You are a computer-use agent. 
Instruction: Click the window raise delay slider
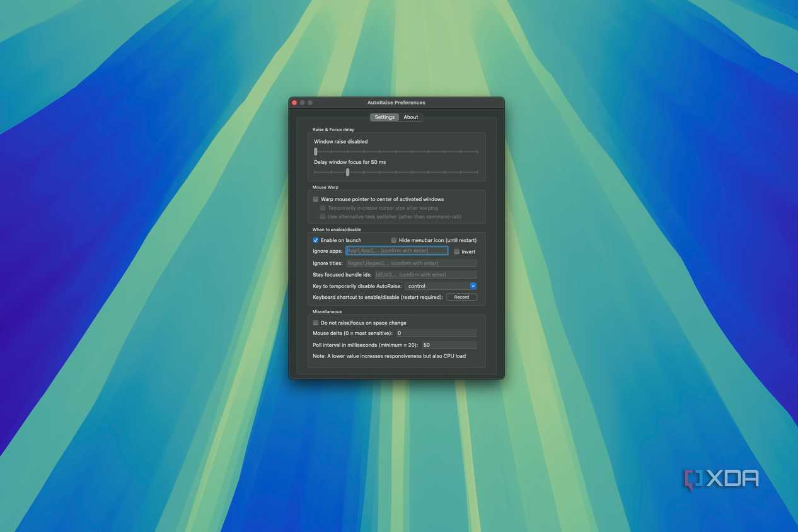point(396,152)
